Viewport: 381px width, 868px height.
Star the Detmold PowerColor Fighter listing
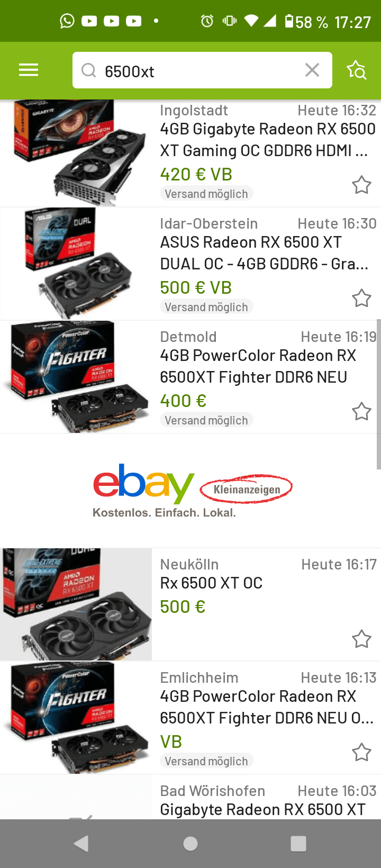(362, 411)
